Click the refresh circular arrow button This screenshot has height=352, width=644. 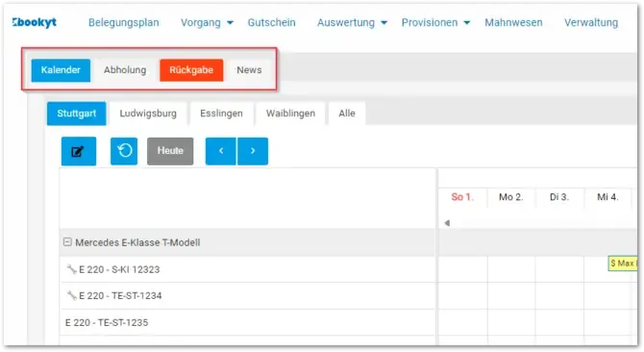point(124,151)
